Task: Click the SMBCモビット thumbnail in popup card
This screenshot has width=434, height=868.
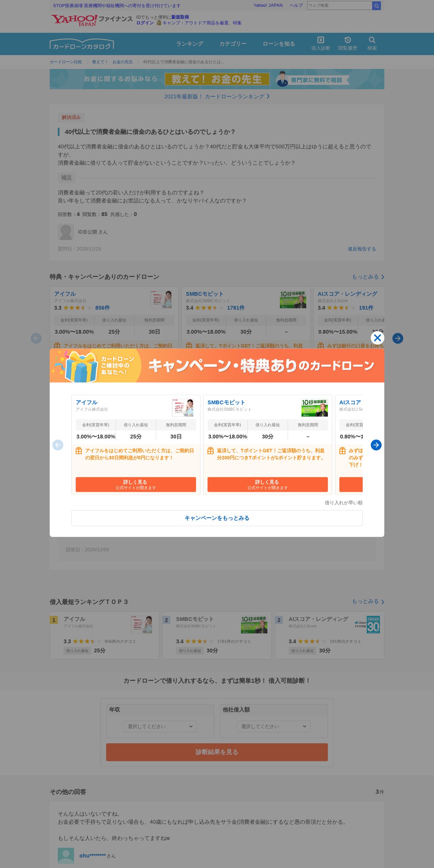Action: pos(314,408)
